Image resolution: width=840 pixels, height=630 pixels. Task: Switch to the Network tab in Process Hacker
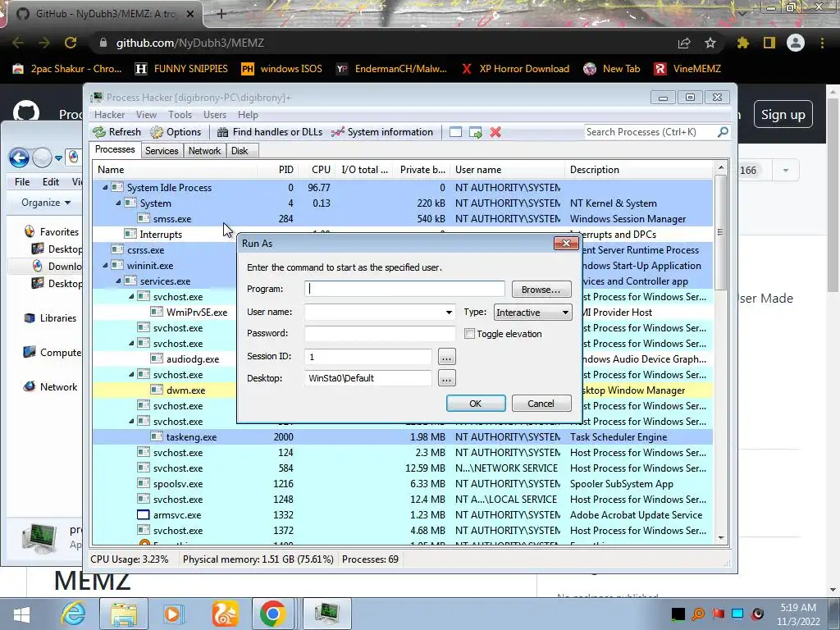204,151
